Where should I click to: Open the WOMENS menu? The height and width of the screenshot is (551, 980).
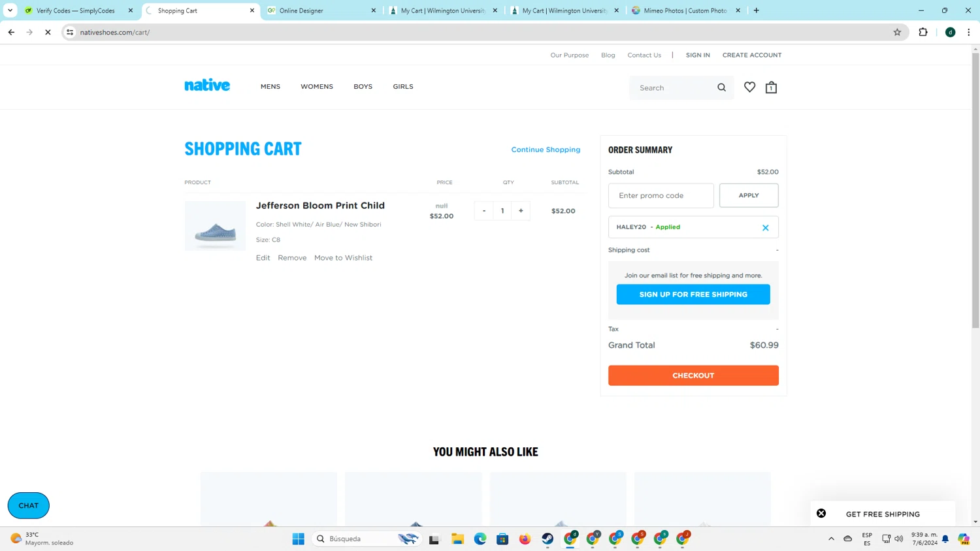point(317,86)
